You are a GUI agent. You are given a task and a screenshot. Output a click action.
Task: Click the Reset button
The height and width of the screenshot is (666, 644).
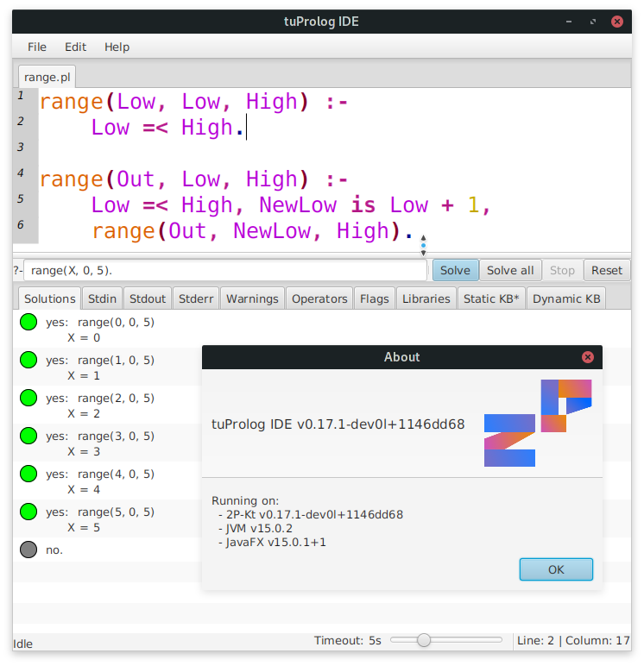tap(607, 270)
